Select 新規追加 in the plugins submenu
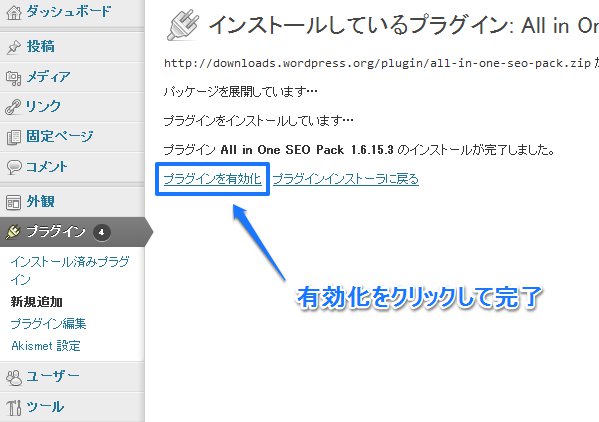The width and height of the screenshot is (599, 422). [x=37, y=302]
